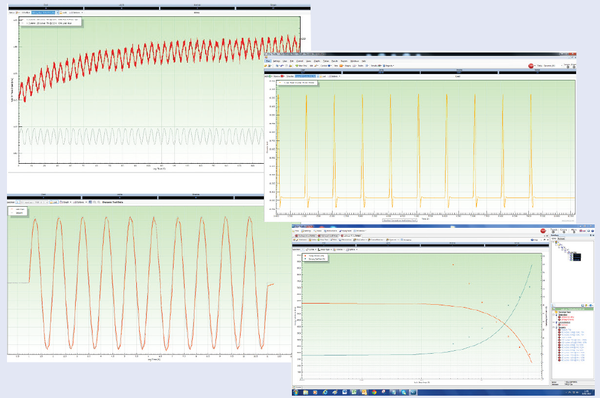This screenshot has width=600, height=398.
Task: Launch the Chrome icon on the taskbar
Action: click(x=374, y=392)
